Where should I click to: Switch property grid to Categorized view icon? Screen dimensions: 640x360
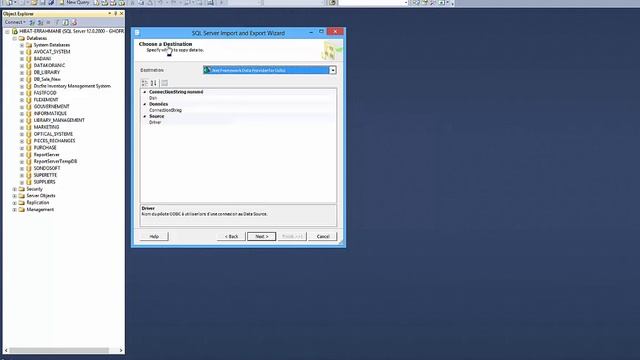(145, 83)
